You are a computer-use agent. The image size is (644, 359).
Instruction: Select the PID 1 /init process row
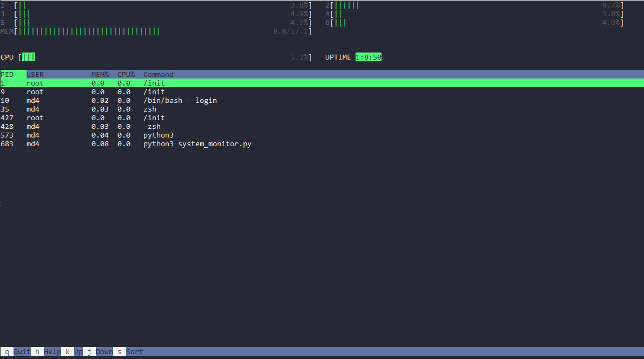(322, 83)
